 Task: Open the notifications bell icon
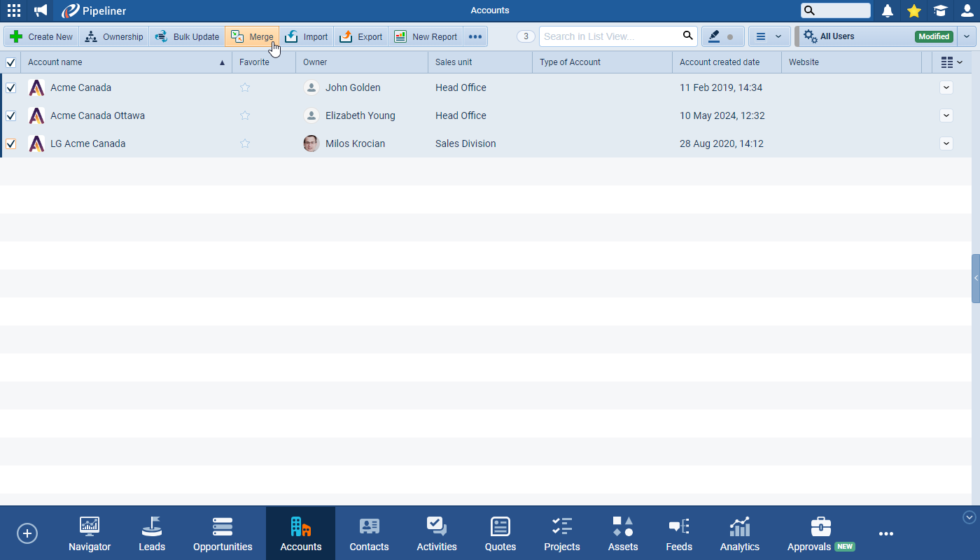888,10
